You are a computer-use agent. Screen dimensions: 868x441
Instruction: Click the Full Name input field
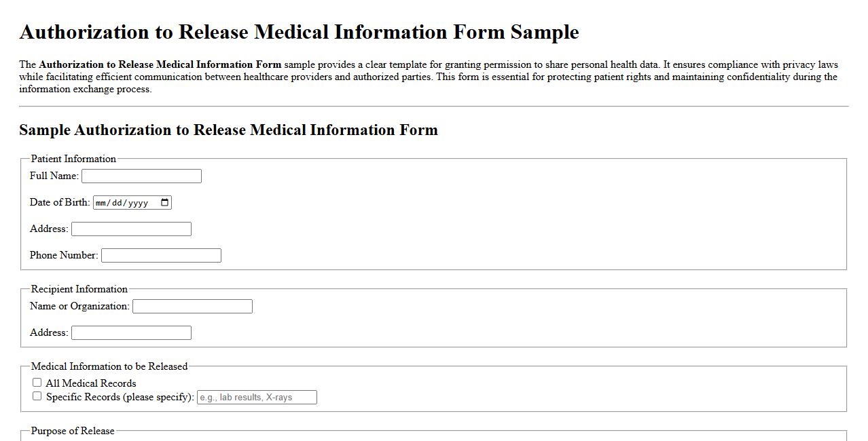pos(141,176)
